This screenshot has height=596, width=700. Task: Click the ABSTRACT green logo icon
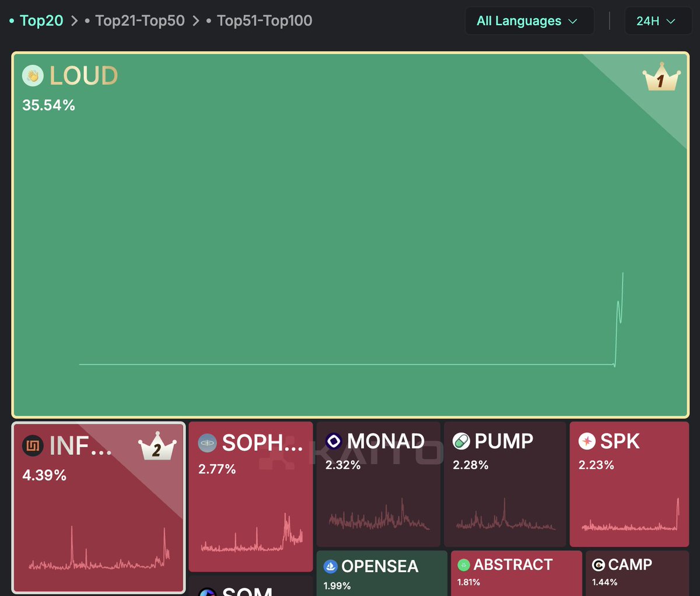464,564
